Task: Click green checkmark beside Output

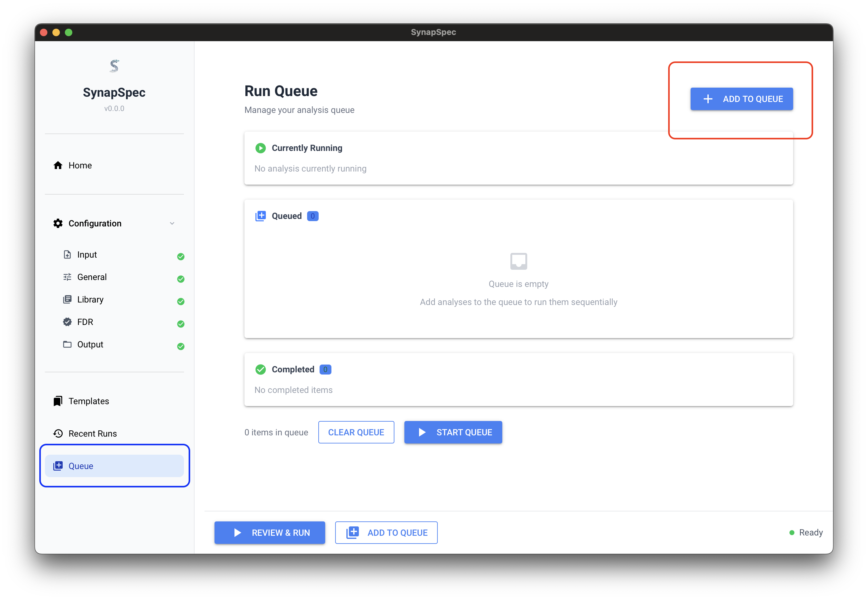Action: click(181, 346)
